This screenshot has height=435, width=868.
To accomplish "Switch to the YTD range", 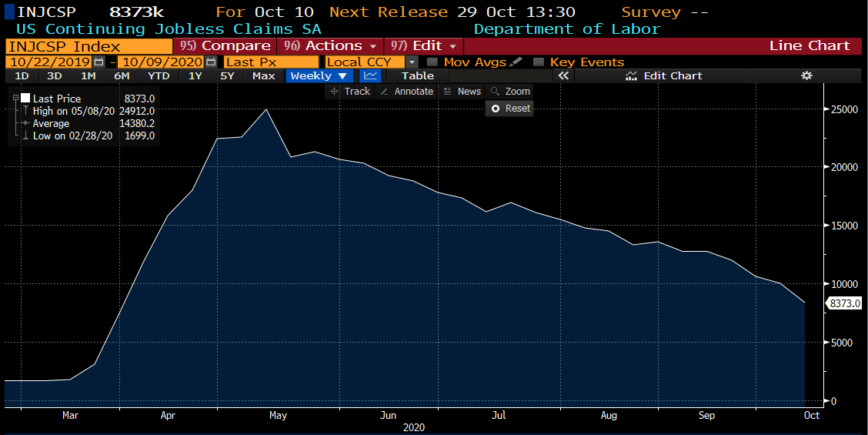I will (159, 76).
